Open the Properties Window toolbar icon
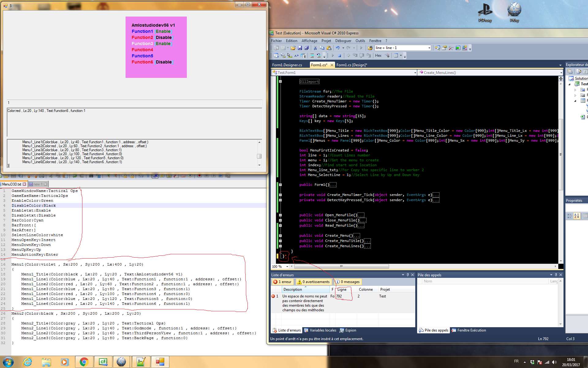Image resolution: width=588 pixels, height=368 pixels. (x=444, y=48)
